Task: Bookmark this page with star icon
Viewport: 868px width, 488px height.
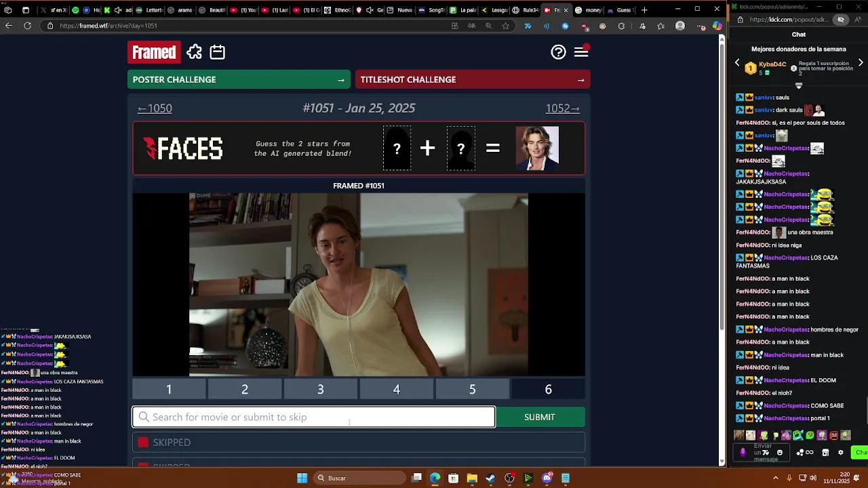Action: pyautogui.click(x=505, y=26)
